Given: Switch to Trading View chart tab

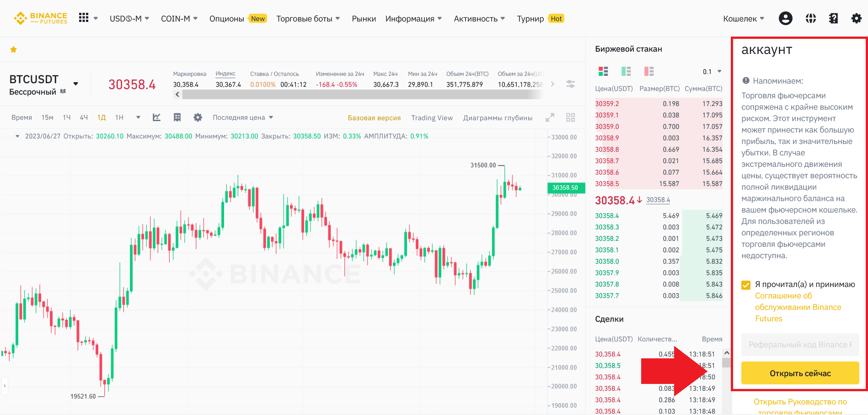Looking at the screenshot, I should pos(432,118).
